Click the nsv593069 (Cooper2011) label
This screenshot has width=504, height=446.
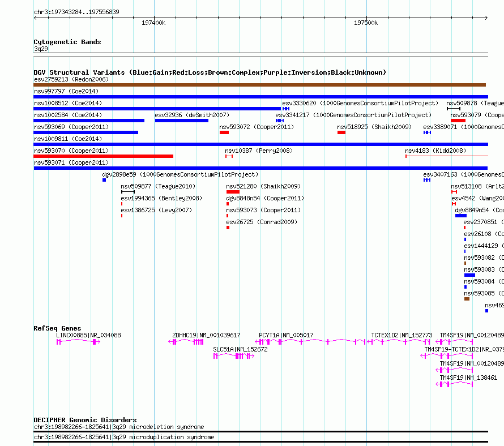coord(71,127)
